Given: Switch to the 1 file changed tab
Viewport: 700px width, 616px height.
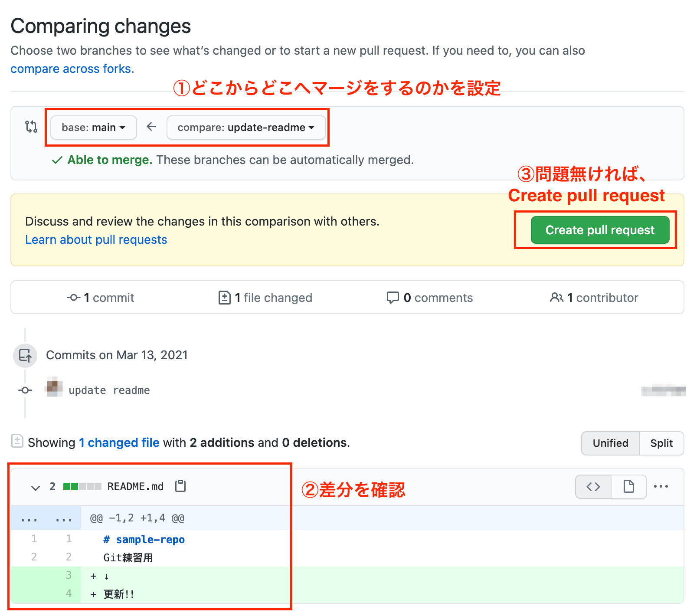Looking at the screenshot, I should pyautogui.click(x=265, y=298).
